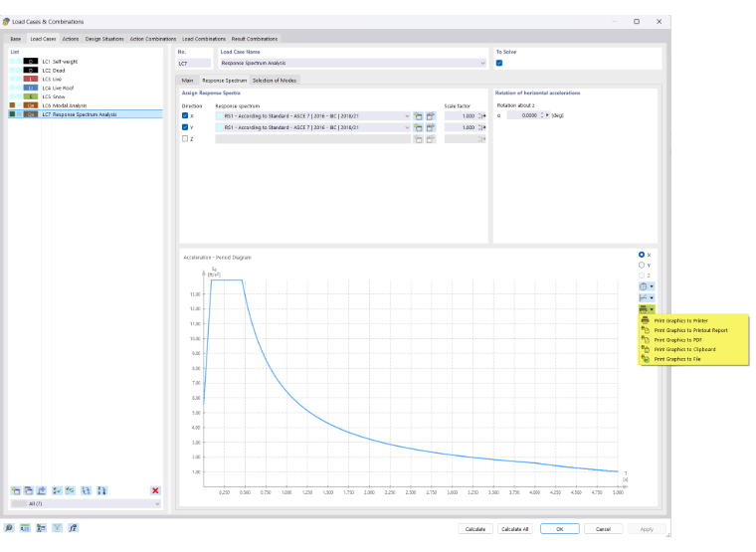Switch to the Main sub-tab
This screenshot has height=552, width=756.
pos(188,81)
